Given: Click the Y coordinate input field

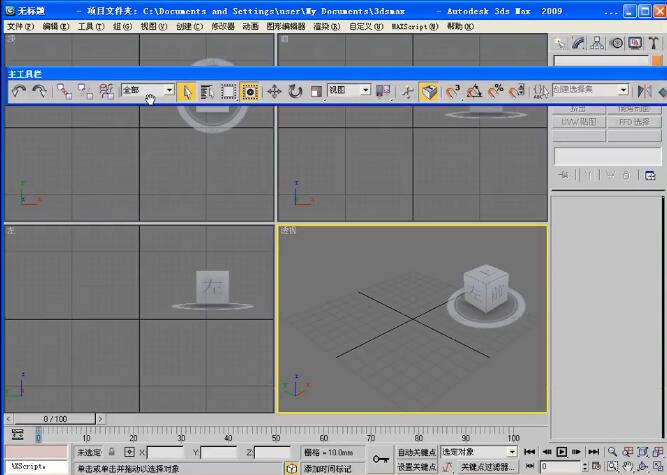Looking at the screenshot, I should [x=218, y=452].
